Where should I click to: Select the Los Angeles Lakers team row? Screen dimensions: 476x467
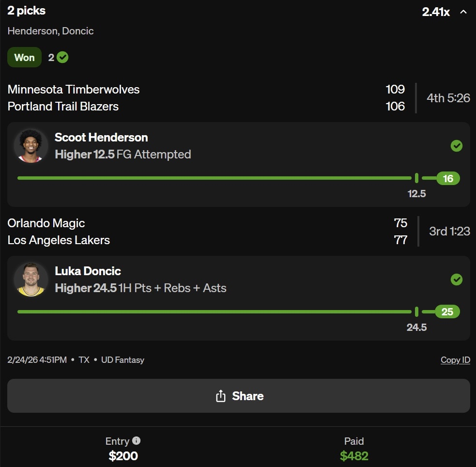(59, 240)
